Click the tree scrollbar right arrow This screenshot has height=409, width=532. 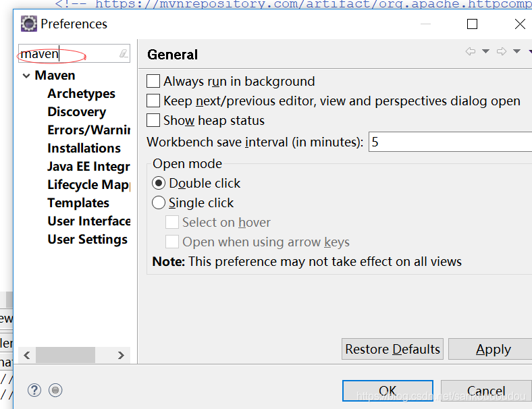pyautogui.click(x=121, y=356)
